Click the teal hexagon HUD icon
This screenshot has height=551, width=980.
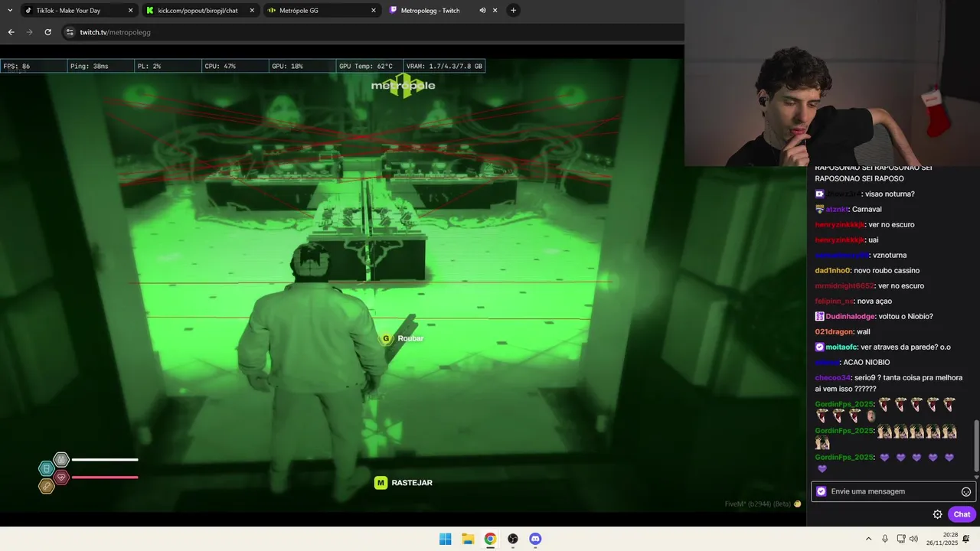[x=46, y=468]
